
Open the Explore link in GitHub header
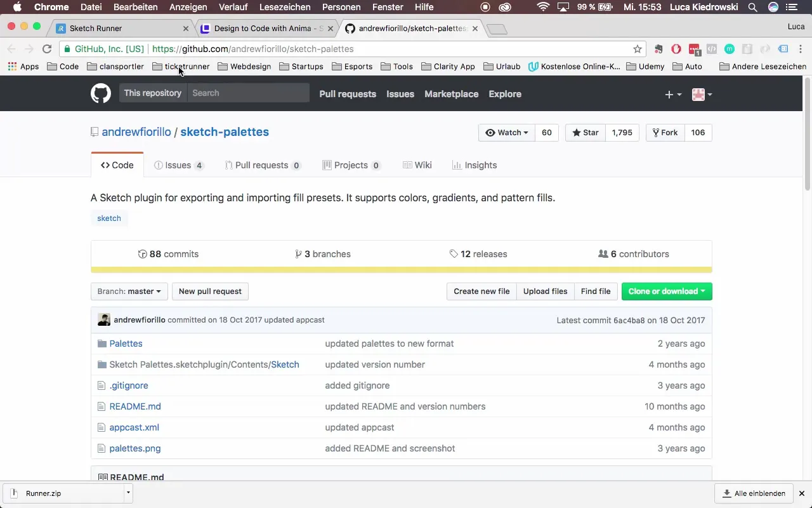click(x=505, y=94)
